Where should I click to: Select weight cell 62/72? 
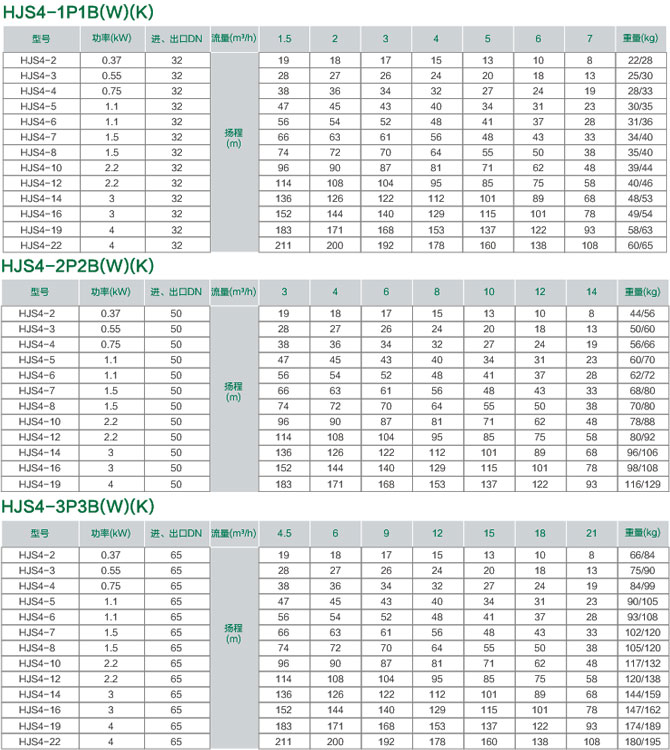[x=642, y=375]
